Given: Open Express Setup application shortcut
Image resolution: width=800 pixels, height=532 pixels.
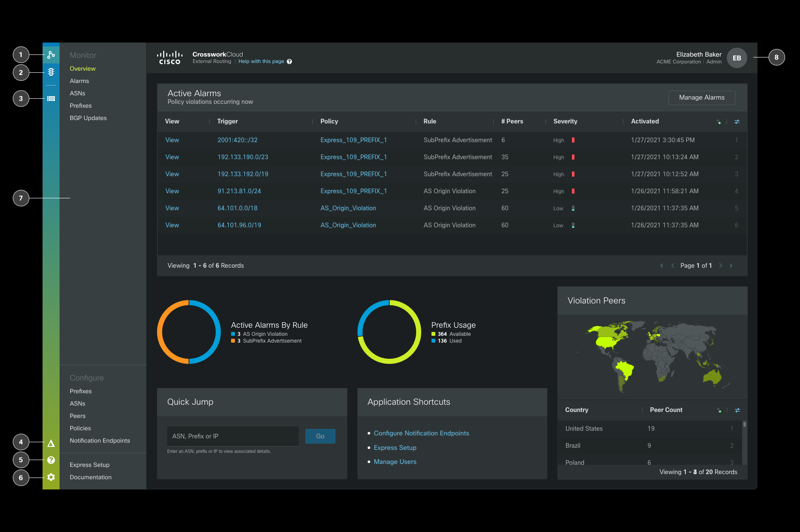Looking at the screenshot, I should (395, 448).
